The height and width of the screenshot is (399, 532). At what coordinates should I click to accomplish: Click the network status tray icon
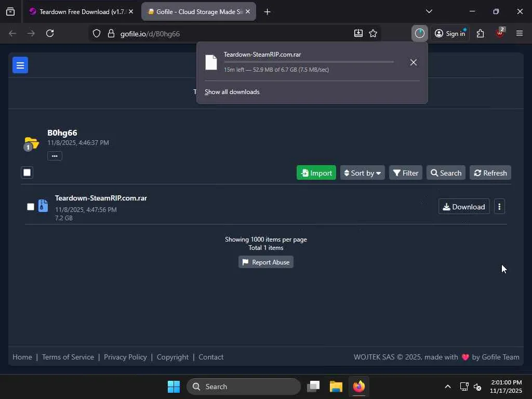pyautogui.click(x=464, y=387)
